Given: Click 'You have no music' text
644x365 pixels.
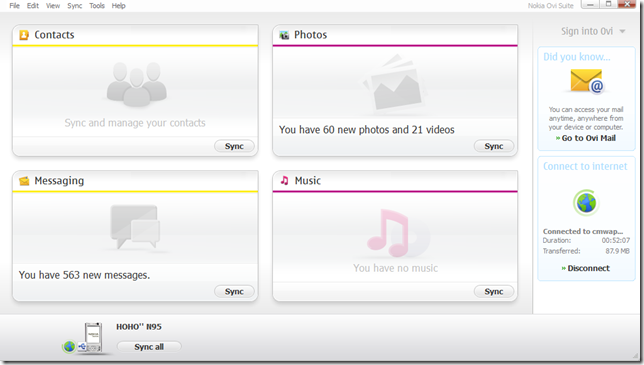Looking at the screenshot, I should (396, 268).
